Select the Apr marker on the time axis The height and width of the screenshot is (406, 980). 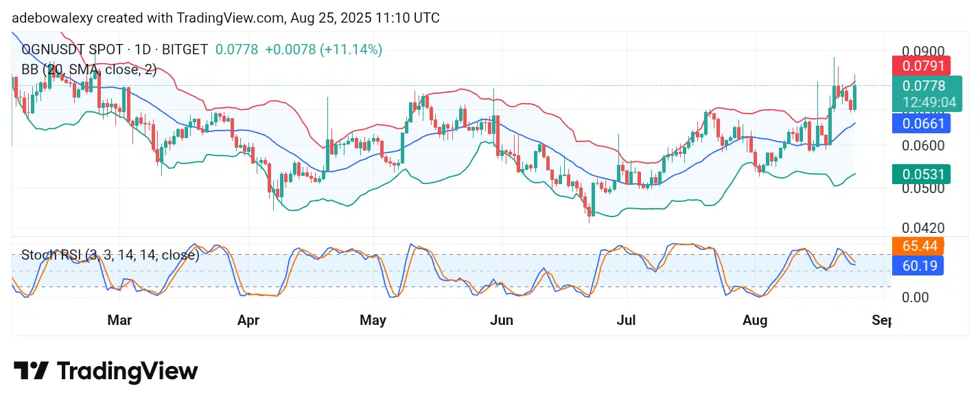coord(248,320)
